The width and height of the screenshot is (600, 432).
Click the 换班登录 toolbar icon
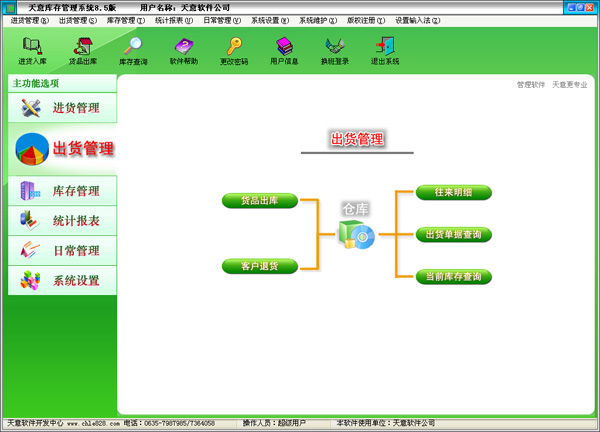pyautogui.click(x=335, y=49)
